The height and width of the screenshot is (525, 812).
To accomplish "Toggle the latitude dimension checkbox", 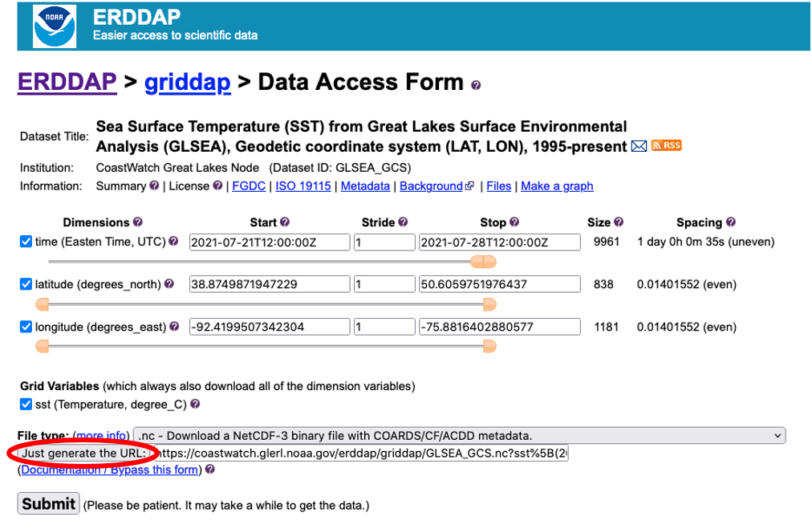I will [26, 284].
